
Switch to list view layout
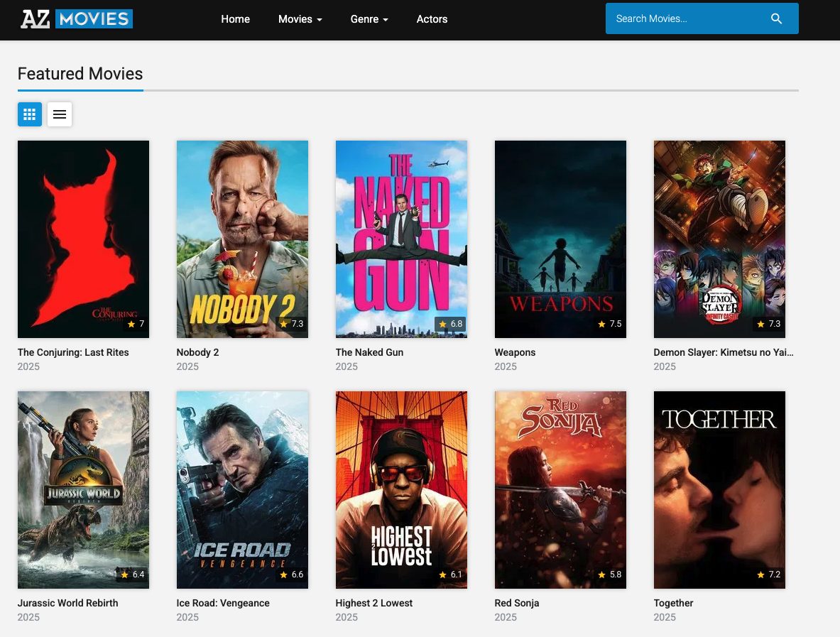click(x=60, y=114)
